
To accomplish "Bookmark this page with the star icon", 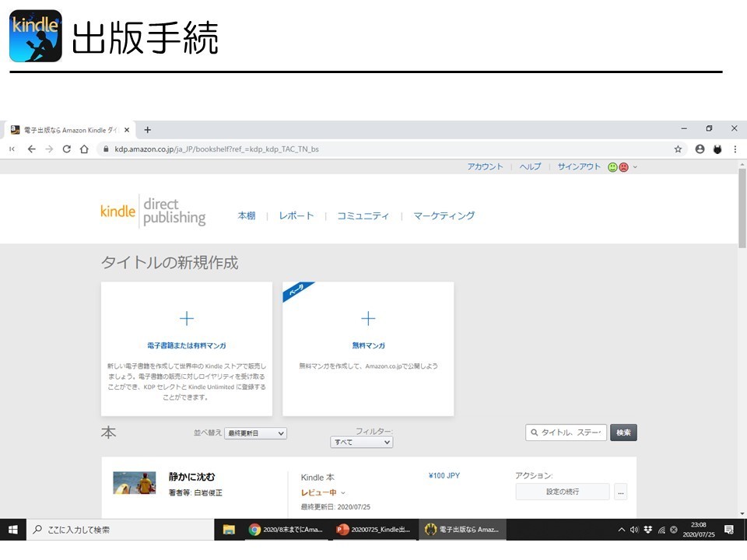I will [x=678, y=149].
